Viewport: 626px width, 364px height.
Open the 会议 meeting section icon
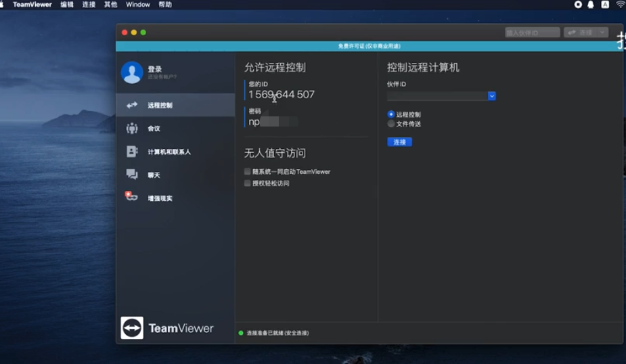tap(132, 128)
